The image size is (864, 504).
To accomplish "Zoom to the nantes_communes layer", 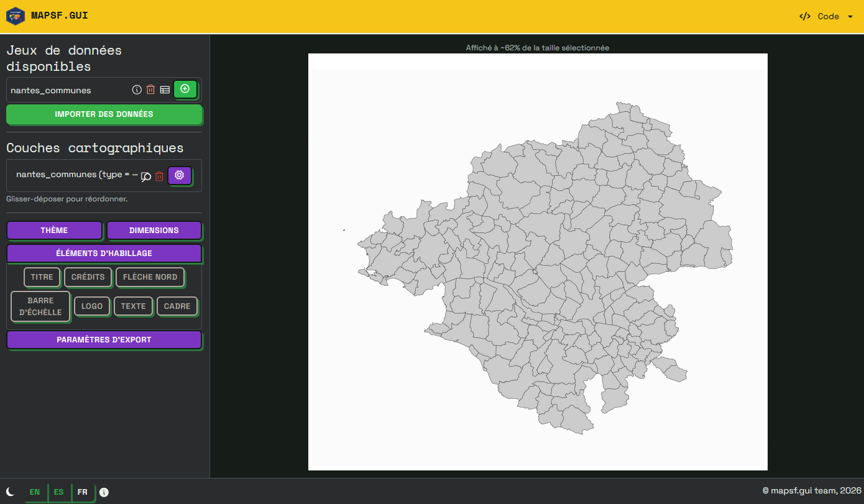I will 146,176.
